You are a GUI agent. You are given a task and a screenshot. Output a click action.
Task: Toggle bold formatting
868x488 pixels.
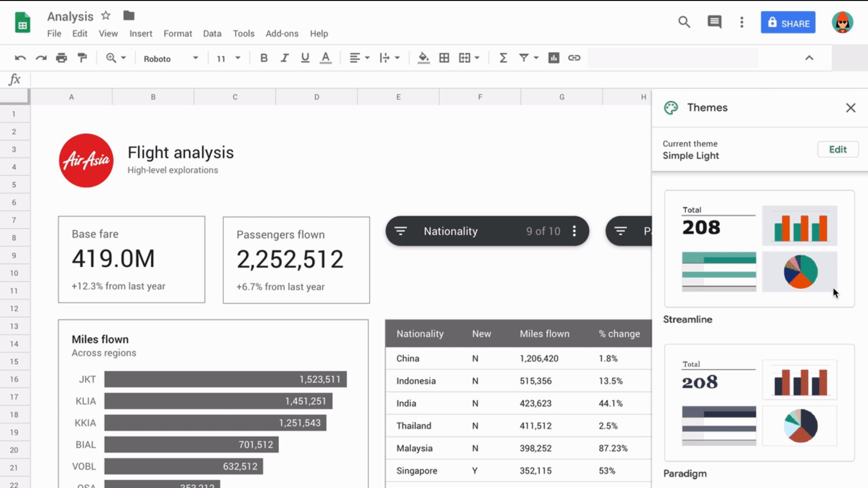pyautogui.click(x=264, y=58)
